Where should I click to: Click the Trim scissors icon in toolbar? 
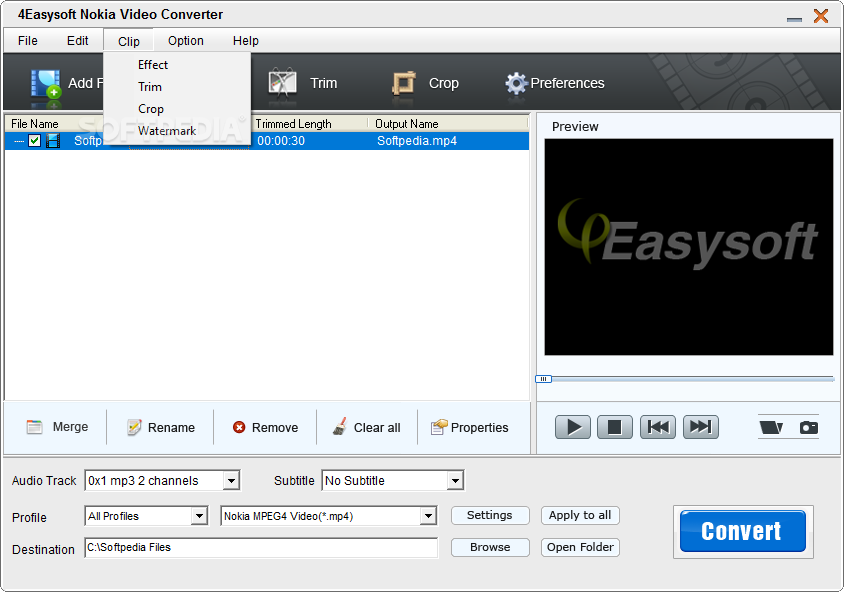[x=283, y=82]
